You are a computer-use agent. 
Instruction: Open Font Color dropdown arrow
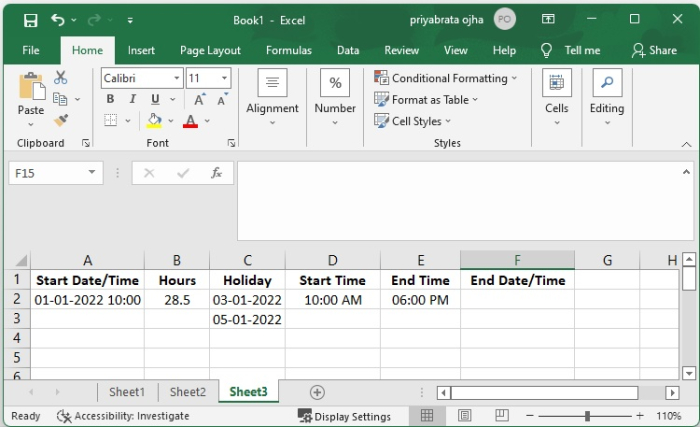(207, 121)
